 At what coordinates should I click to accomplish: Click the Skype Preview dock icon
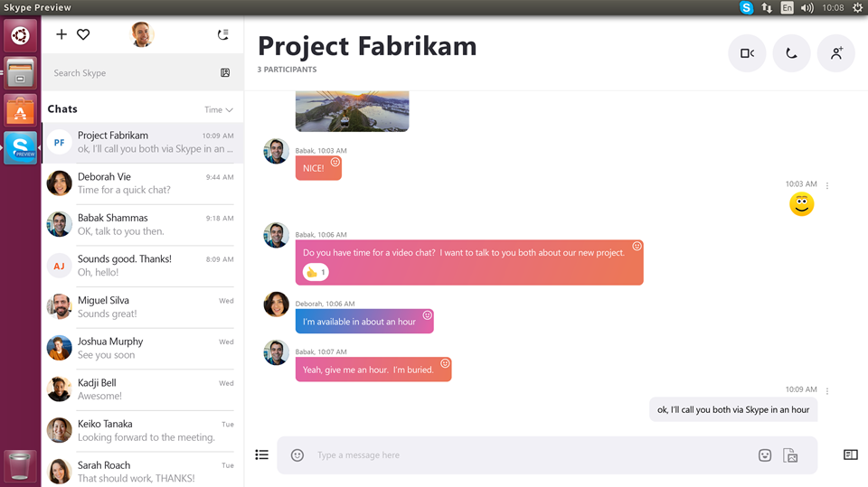[x=21, y=148]
